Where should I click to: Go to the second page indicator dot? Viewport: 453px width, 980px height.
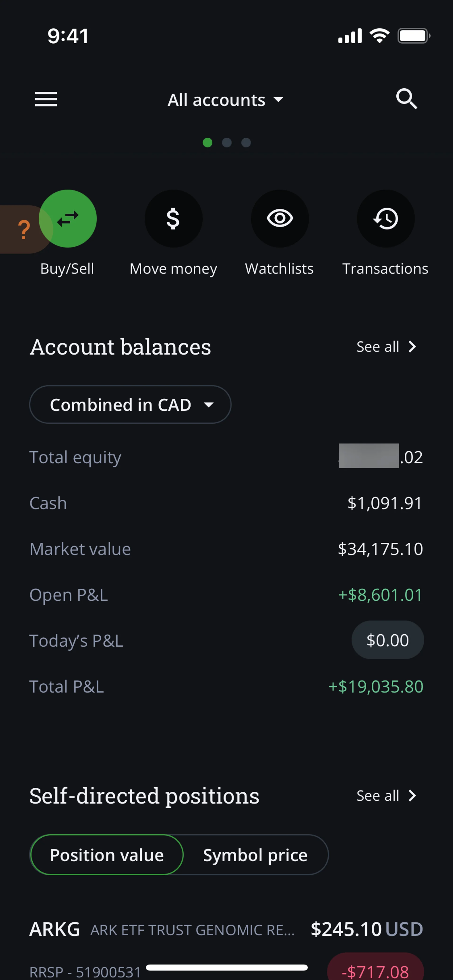click(x=227, y=143)
